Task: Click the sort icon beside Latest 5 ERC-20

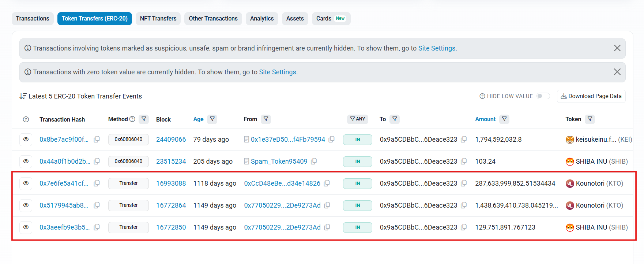Action: point(23,96)
